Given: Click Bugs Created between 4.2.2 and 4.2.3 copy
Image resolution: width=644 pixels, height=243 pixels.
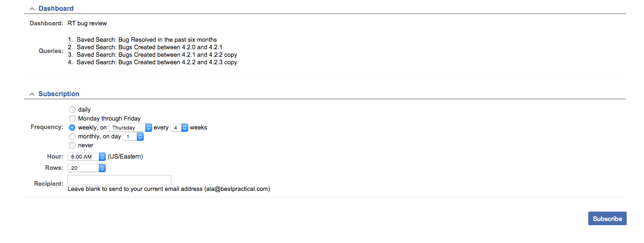Looking at the screenshot, I should pyautogui.click(x=157, y=62).
